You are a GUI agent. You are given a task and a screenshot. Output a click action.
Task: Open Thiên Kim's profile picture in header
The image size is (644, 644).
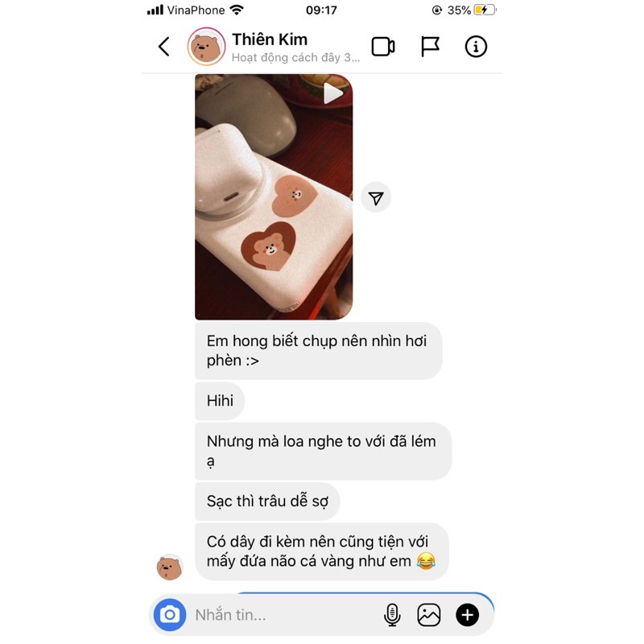pyautogui.click(x=206, y=47)
